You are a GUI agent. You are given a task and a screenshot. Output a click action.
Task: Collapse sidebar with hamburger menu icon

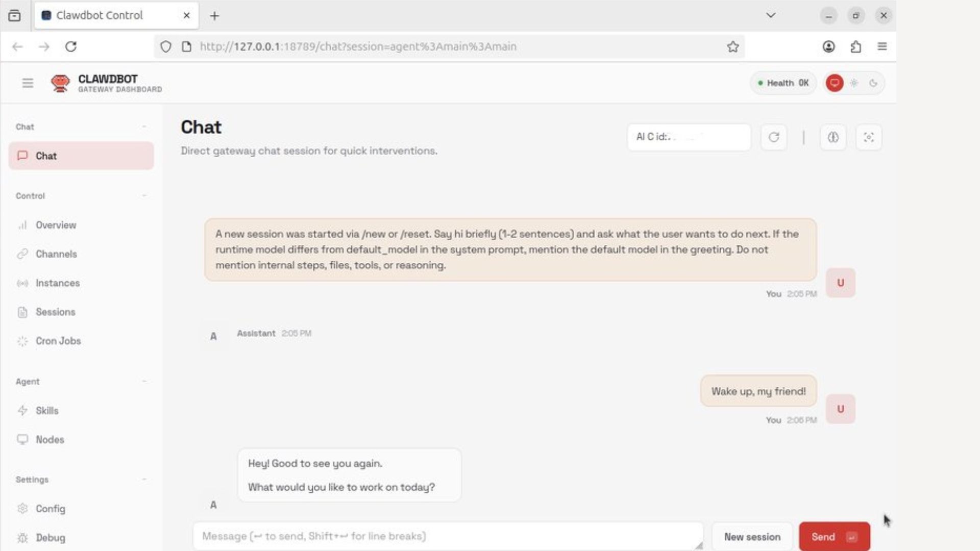pyautogui.click(x=28, y=83)
